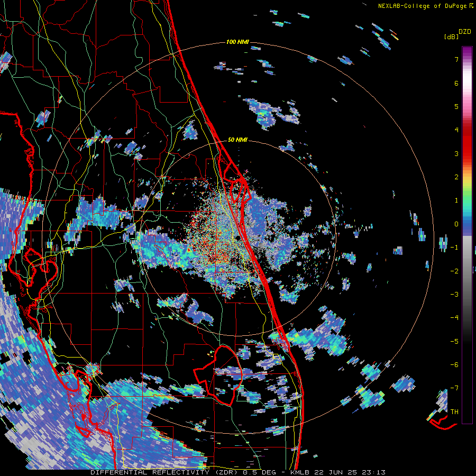
Task: Select the 7 dB scale value
Action: tap(456, 59)
